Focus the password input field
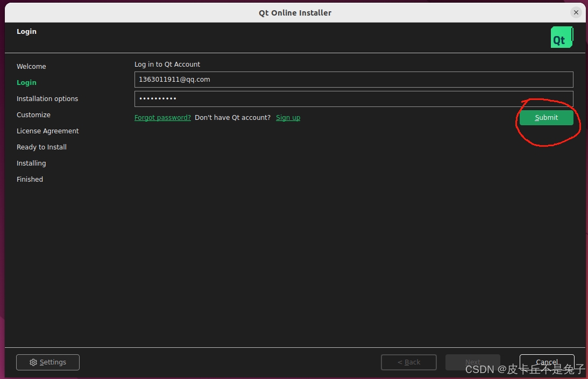 coord(353,99)
